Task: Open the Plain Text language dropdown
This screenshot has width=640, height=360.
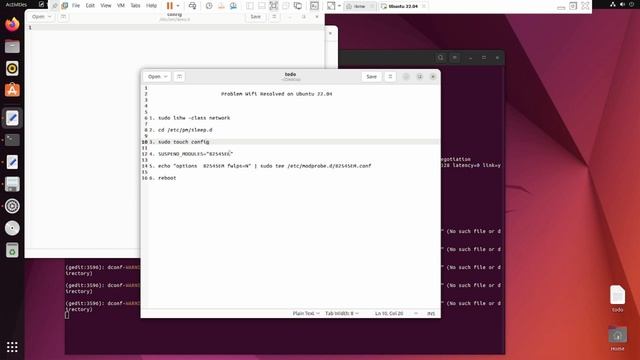Action: click(x=306, y=313)
